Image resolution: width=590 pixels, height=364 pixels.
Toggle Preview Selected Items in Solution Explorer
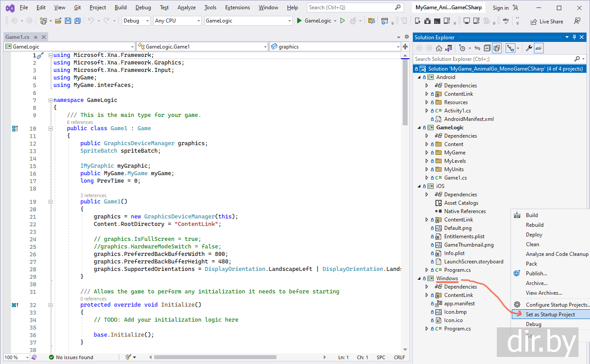(x=539, y=48)
